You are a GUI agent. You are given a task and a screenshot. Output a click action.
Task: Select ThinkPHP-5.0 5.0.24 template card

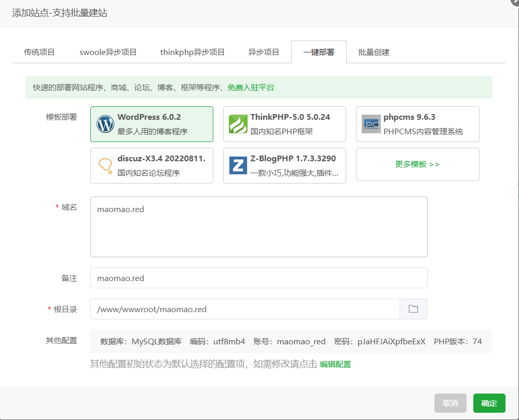click(x=284, y=124)
